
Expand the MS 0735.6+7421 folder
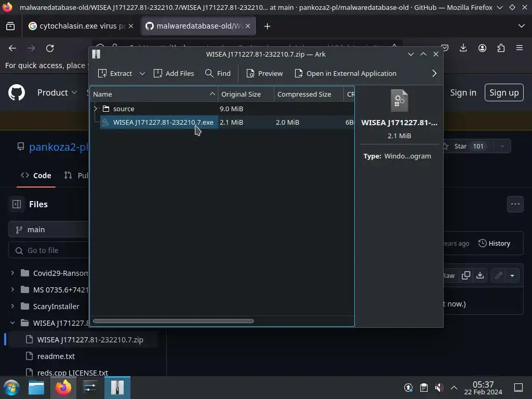12,289
